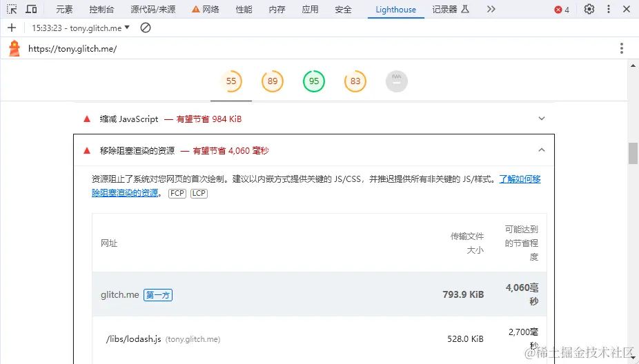Click the 网址 column header
The height and width of the screenshot is (364, 639).
point(109,243)
